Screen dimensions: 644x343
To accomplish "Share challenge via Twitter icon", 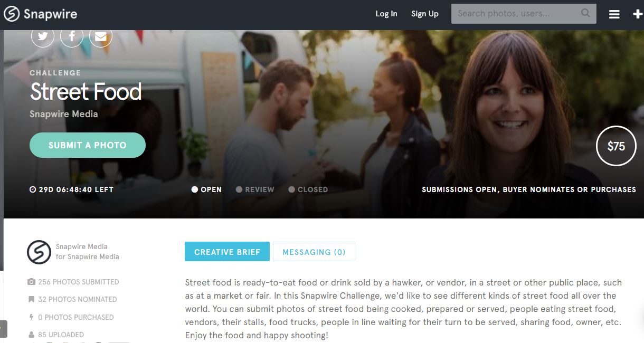I will (x=43, y=36).
